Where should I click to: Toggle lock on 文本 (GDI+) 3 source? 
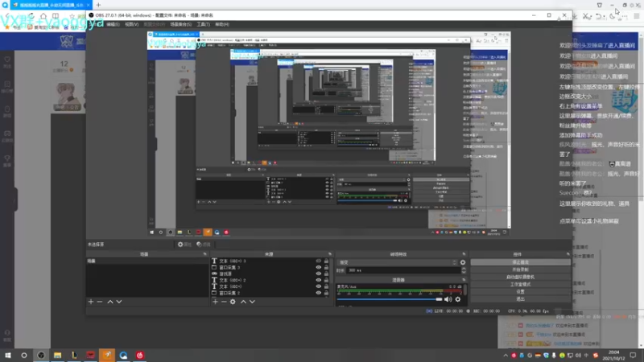326,261
